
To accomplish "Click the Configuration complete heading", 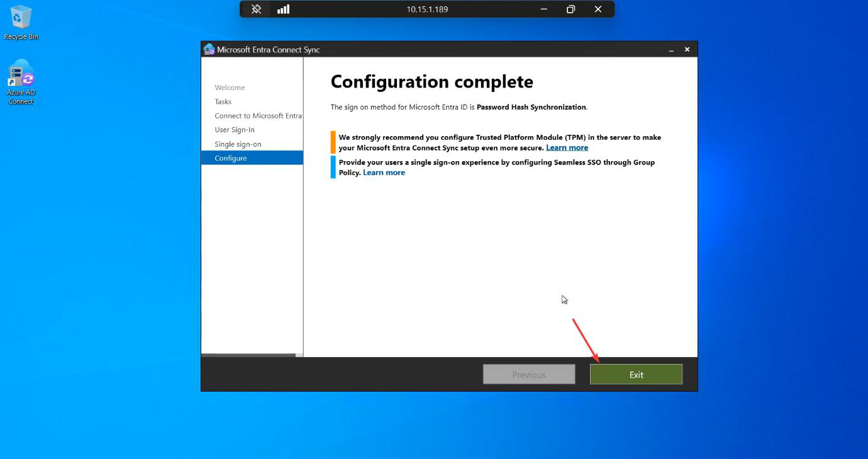I will [x=431, y=82].
